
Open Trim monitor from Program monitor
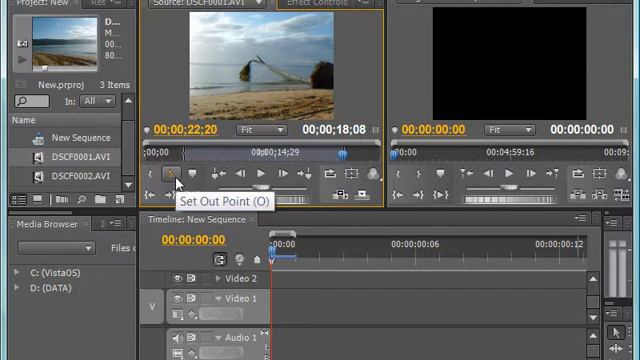pyautogui.click(x=621, y=195)
